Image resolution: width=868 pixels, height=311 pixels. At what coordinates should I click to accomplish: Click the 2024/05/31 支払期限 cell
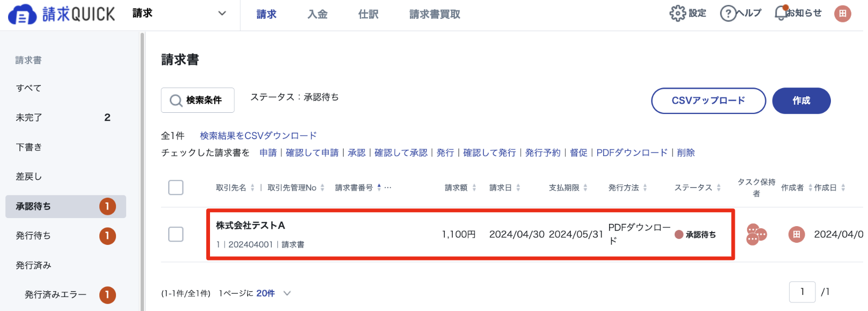tap(576, 234)
